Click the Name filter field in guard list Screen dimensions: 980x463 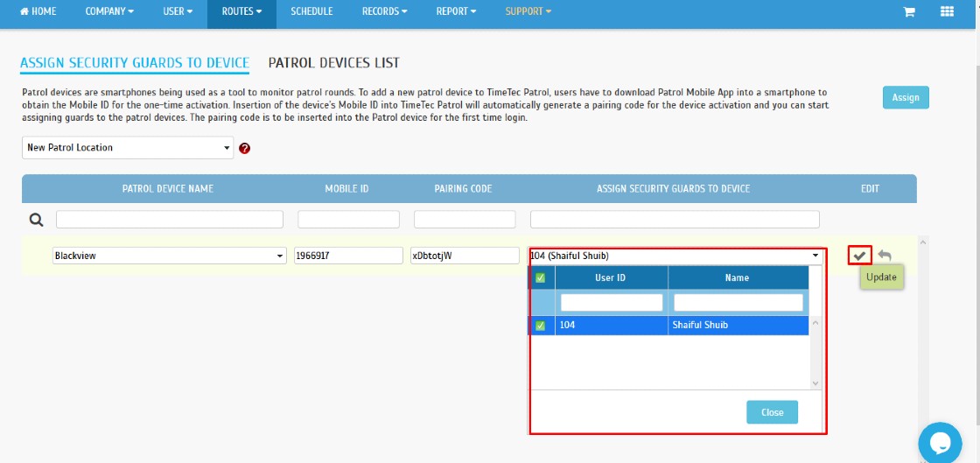tap(738, 303)
